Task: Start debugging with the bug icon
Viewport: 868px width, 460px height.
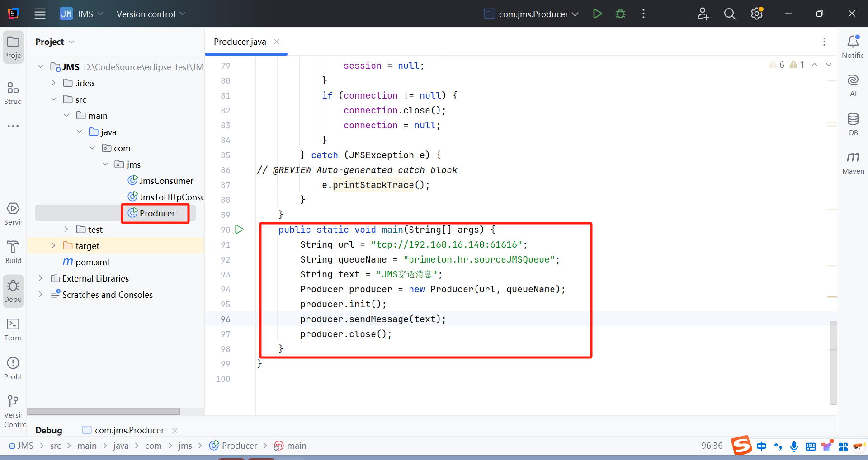Action: (620, 14)
